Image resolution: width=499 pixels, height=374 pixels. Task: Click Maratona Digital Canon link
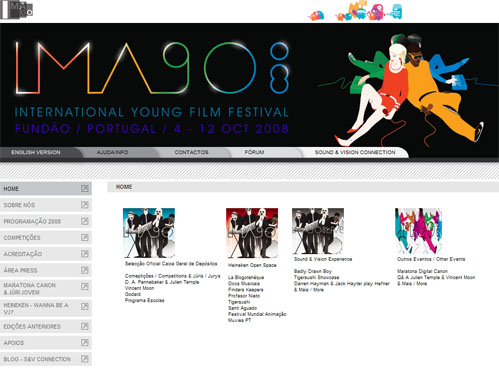pyautogui.click(x=422, y=271)
